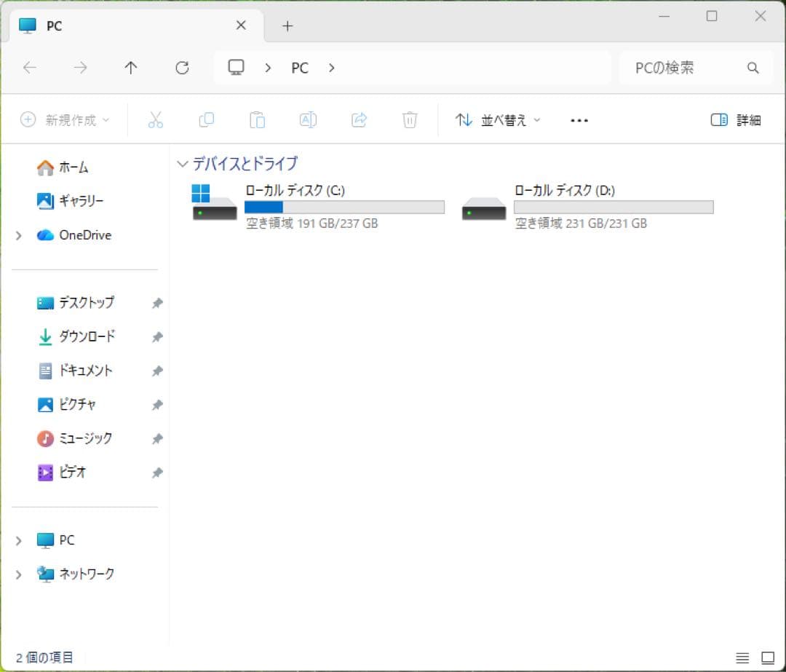This screenshot has width=786, height=672.
Task: Expand the OneDrive tree node
Action: (x=18, y=235)
